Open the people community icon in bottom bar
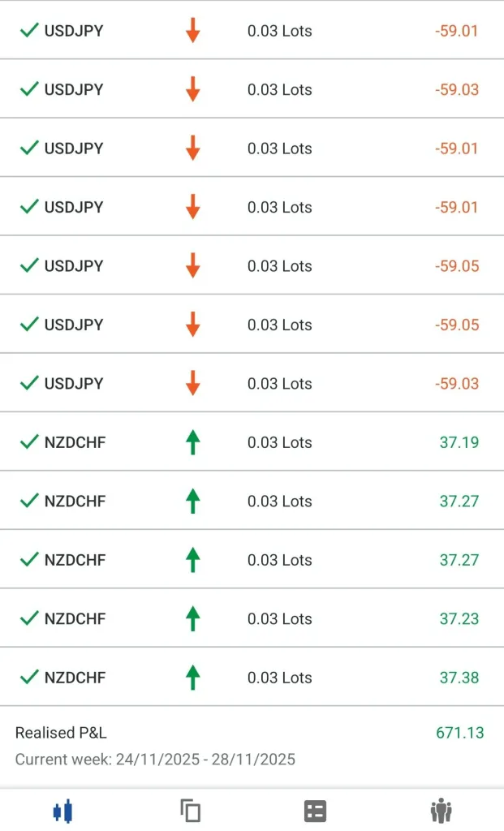504x831 pixels. click(441, 810)
